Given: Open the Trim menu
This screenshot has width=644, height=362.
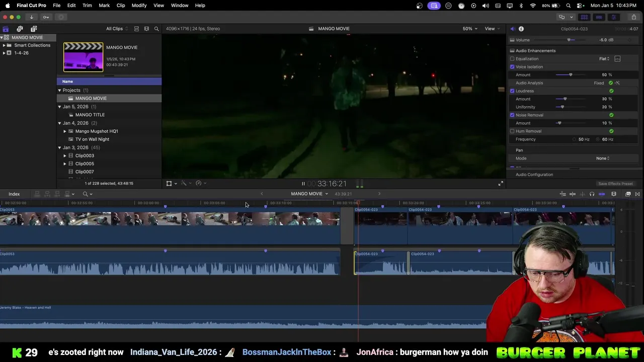Looking at the screenshot, I should coord(87,6).
